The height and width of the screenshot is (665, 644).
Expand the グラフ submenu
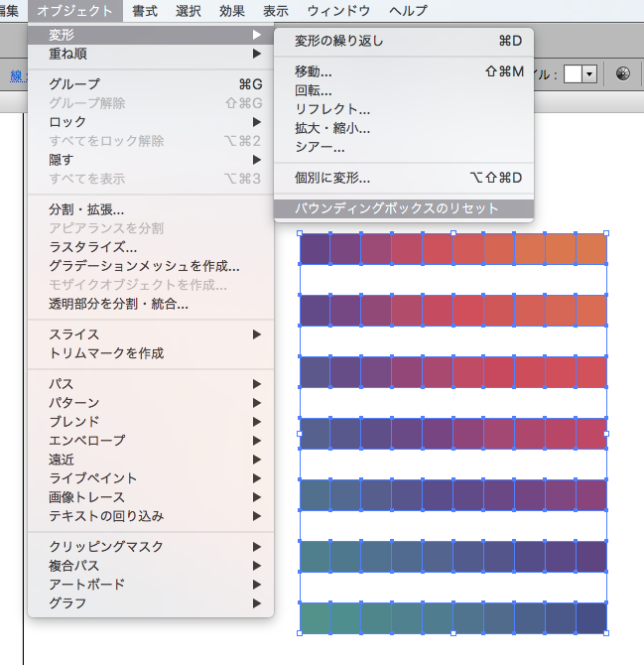(151, 603)
